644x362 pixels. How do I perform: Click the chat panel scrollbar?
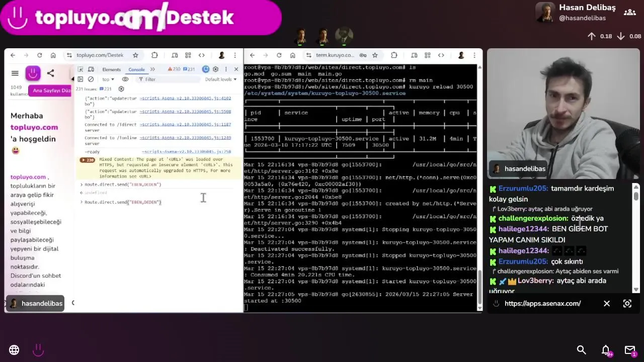(636, 237)
